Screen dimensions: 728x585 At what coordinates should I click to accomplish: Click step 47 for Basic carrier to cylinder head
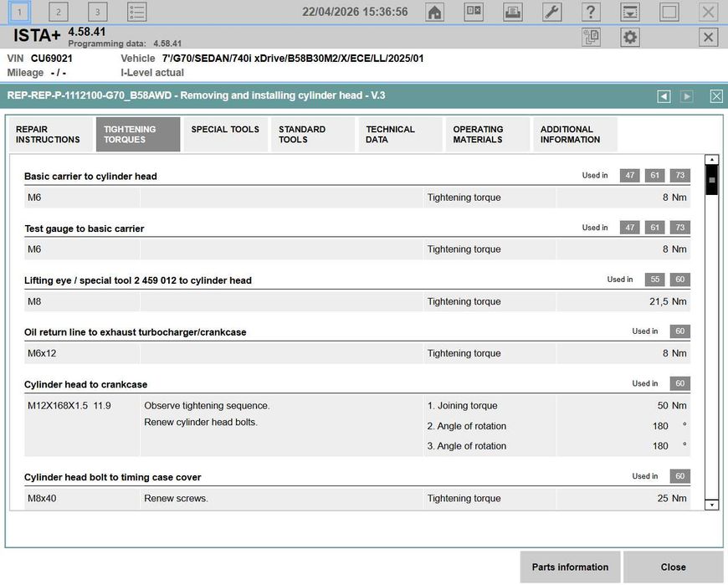click(x=629, y=176)
